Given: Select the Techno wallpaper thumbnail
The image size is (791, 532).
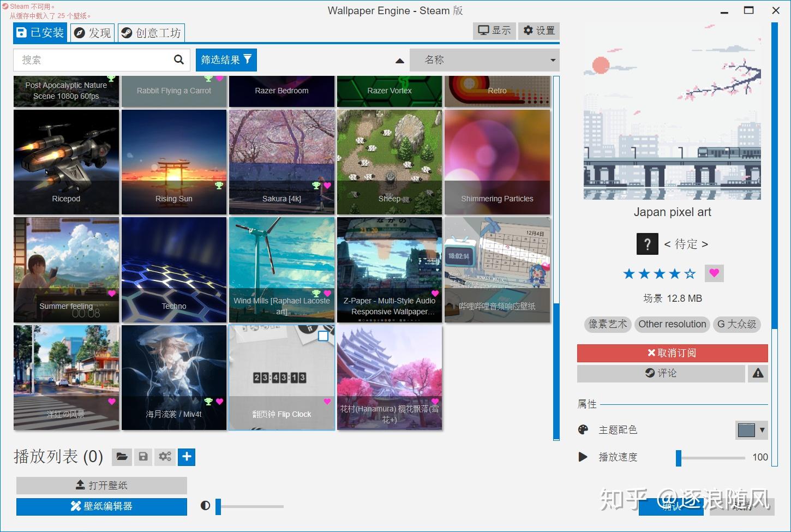Looking at the screenshot, I should tap(174, 270).
